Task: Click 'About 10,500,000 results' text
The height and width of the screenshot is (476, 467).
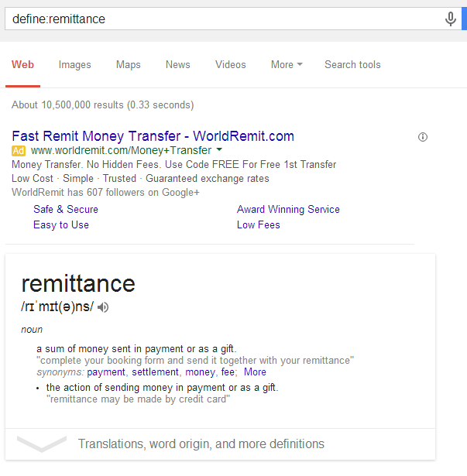Action: (x=103, y=105)
